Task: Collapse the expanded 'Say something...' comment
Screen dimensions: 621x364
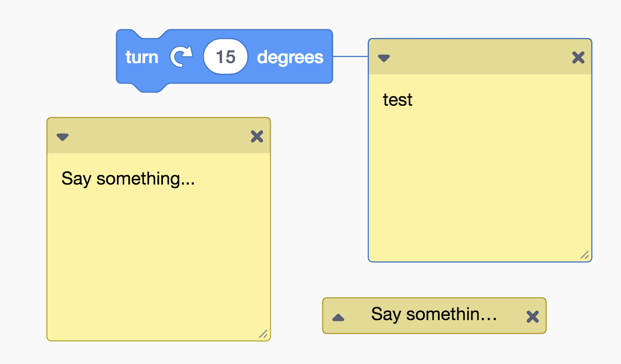Action: click(63, 137)
